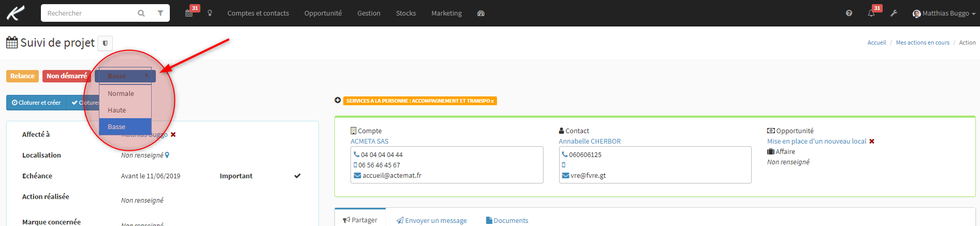This screenshot has width=980, height=226.
Task: Open the ACMETA SAS account link
Action: click(x=370, y=141)
